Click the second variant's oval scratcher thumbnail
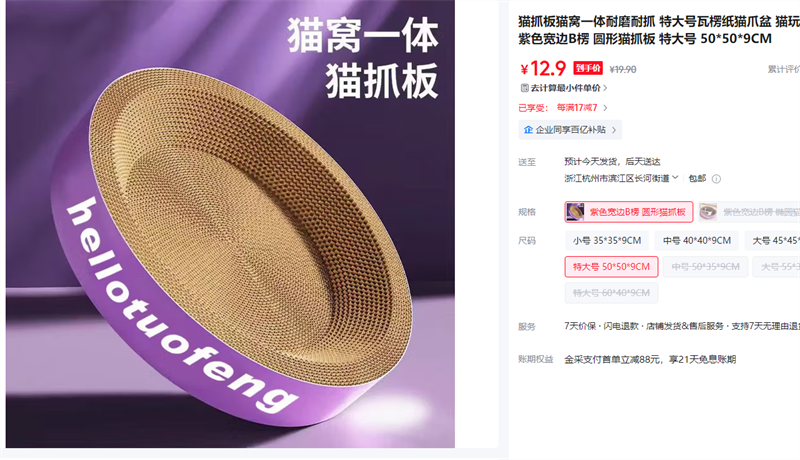The image size is (800, 460). (x=708, y=212)
